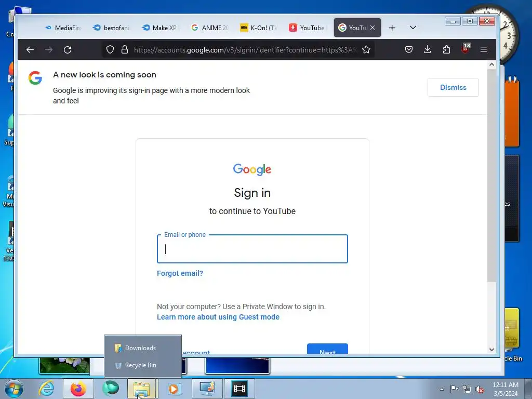Open the Action Center flag icon
This screenshot has width=532, height=399.
(454, 389)
